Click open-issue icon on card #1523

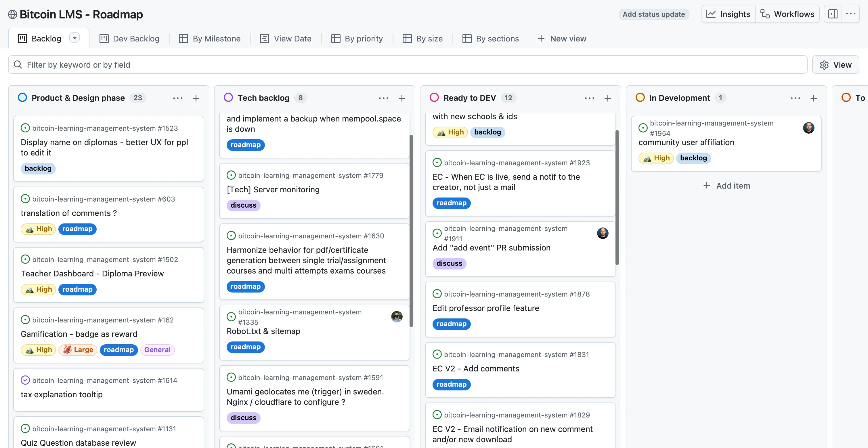[x=25, y=128]
